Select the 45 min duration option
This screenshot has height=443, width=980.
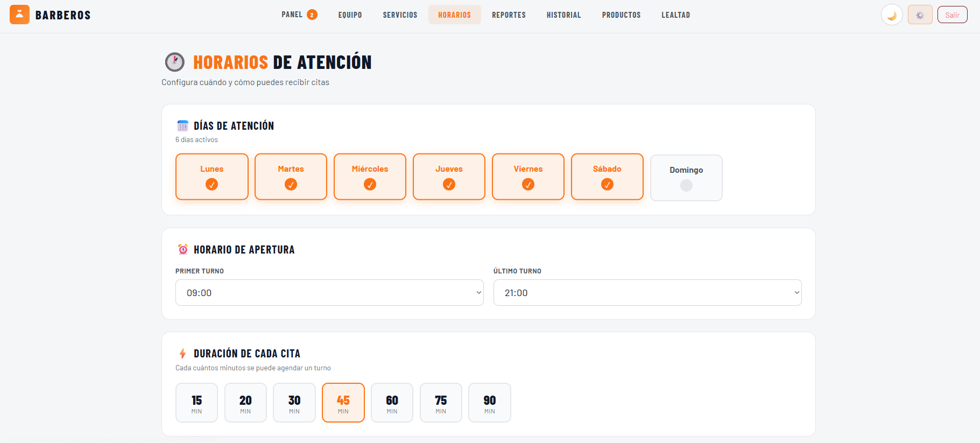343,403
